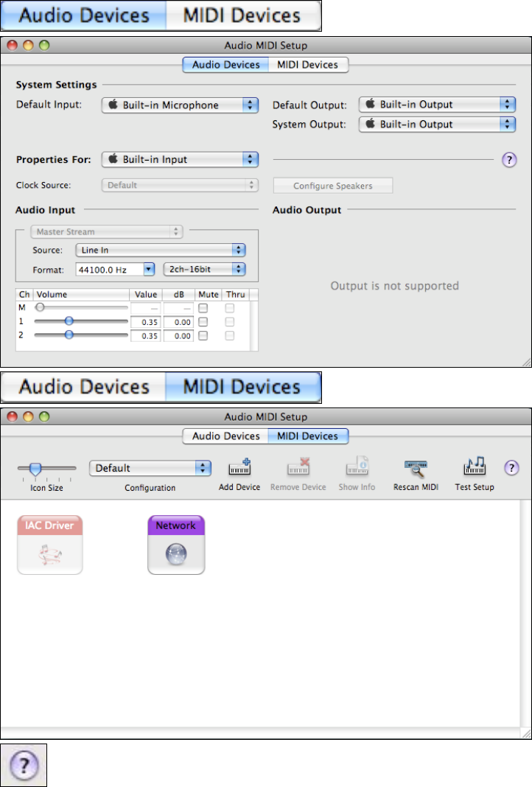Click Test Setup icon
The image size is (532, 787).
(475, 466)
